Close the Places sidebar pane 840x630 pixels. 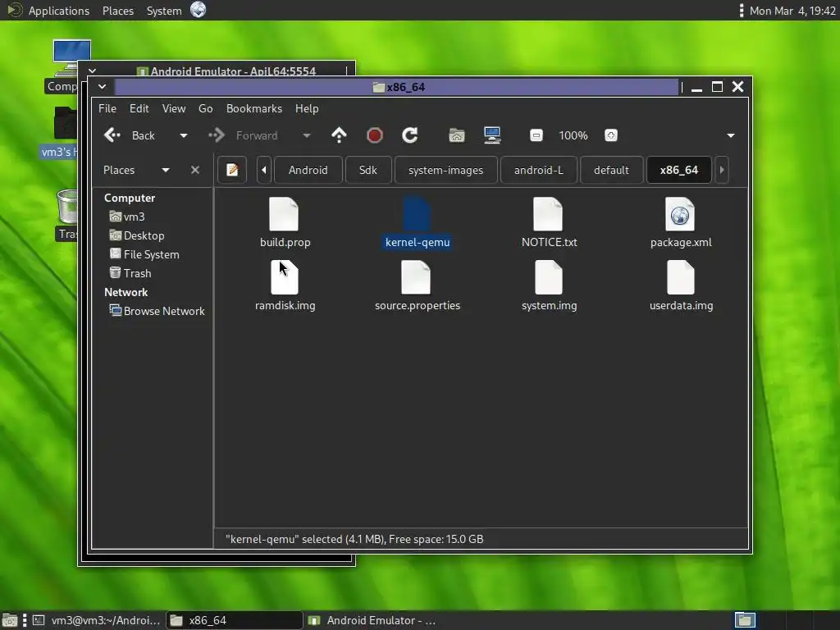[x=195, y=170]
